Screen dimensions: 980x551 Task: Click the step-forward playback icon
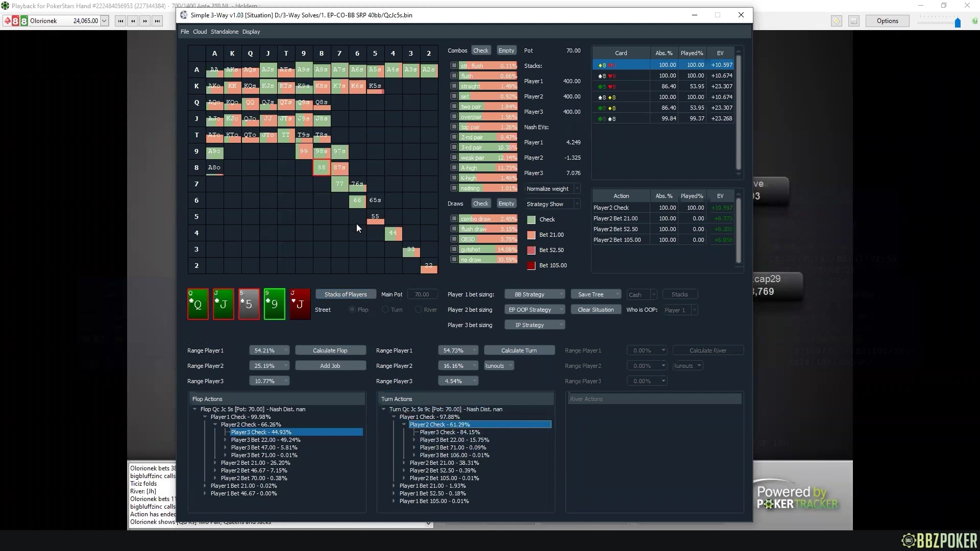click(145, 21)
